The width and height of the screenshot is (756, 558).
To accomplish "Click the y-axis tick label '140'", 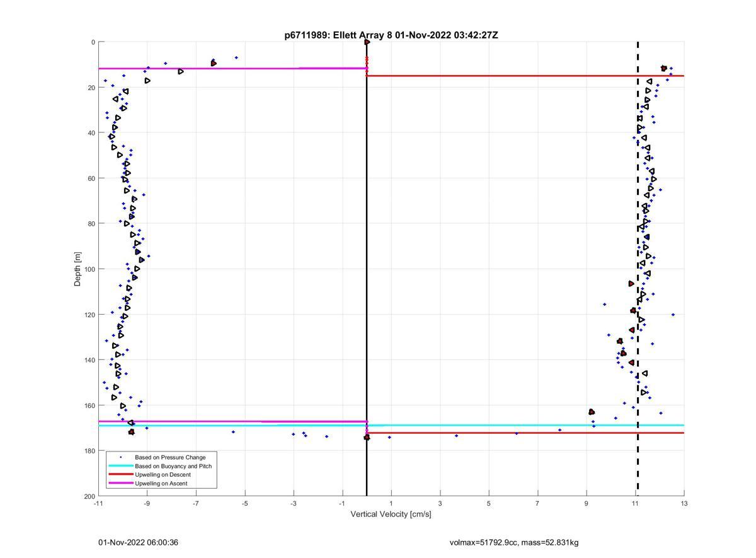I will (x=89, y=360).
